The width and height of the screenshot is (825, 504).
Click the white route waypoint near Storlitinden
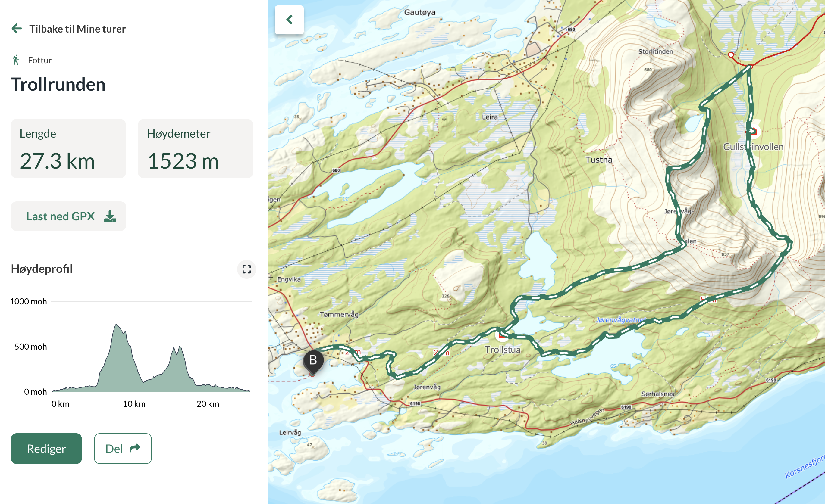pos(731,54)
